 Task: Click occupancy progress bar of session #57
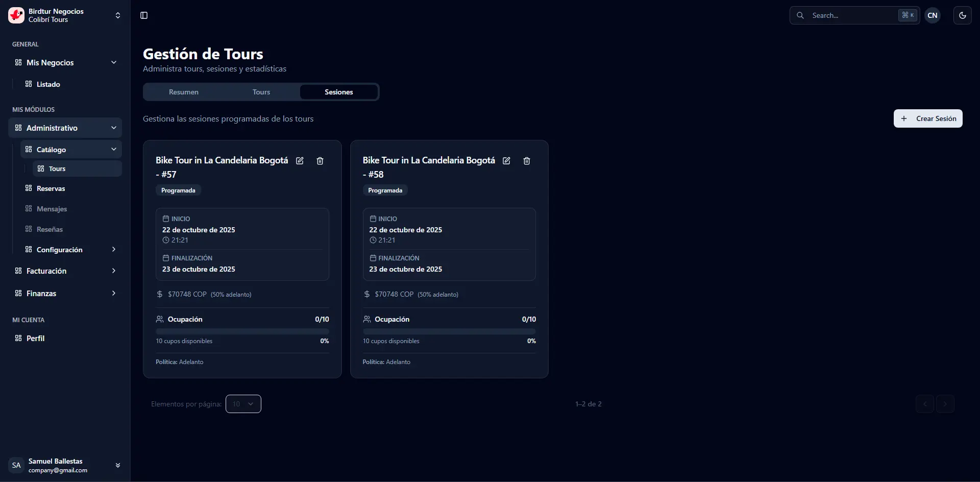tap(242, 331)
